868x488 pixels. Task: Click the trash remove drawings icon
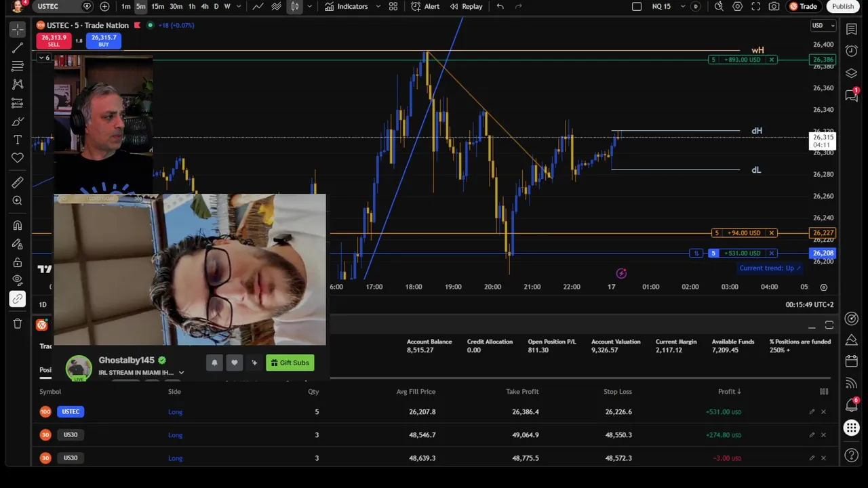click(x=18, y=323)
